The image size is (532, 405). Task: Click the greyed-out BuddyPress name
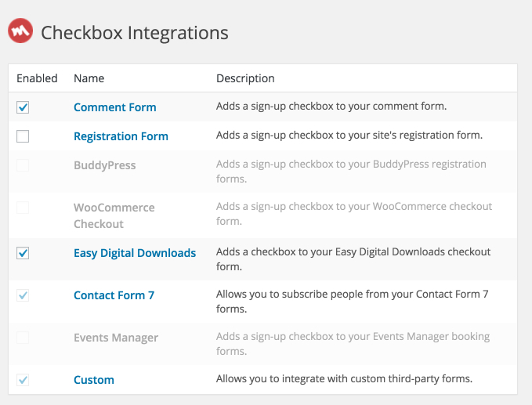point(105,165)
